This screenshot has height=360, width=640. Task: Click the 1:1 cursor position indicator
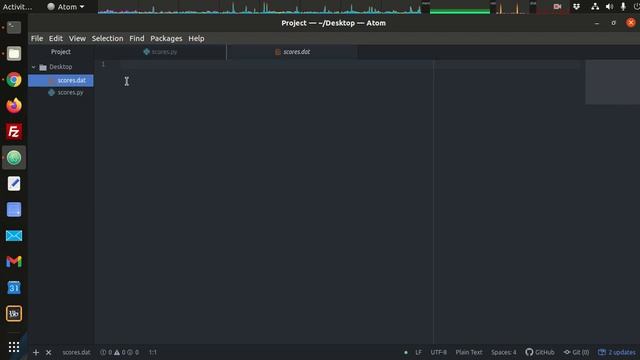tap(153, 352)
